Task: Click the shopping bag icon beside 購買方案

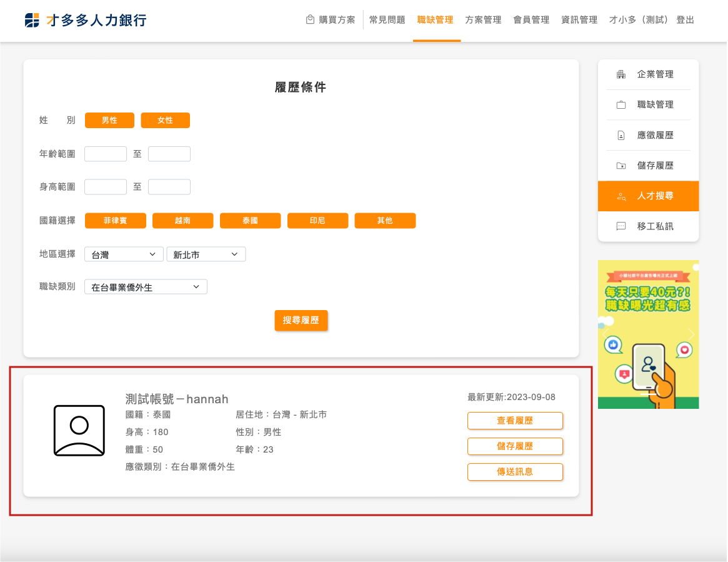Action: tap(310, 20)
